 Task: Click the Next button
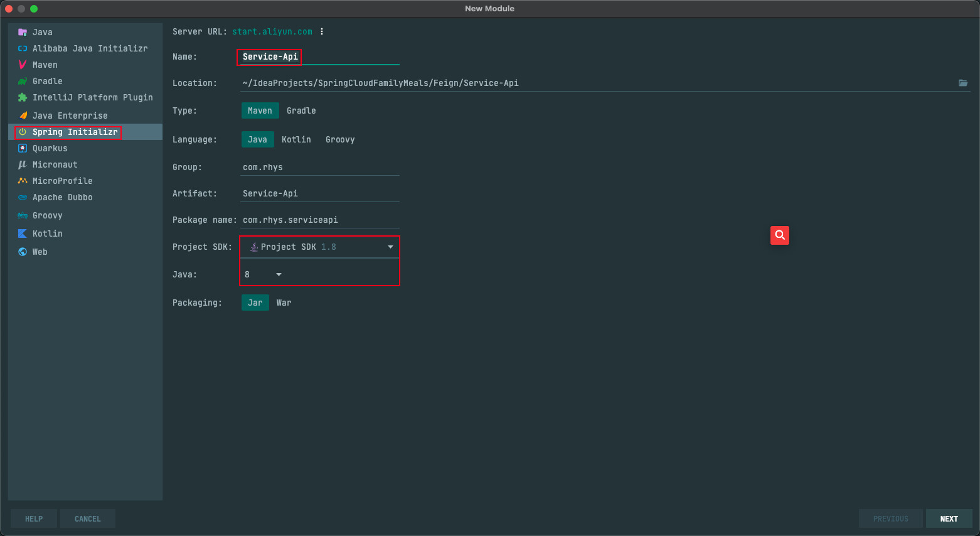(x=949, y=518)
